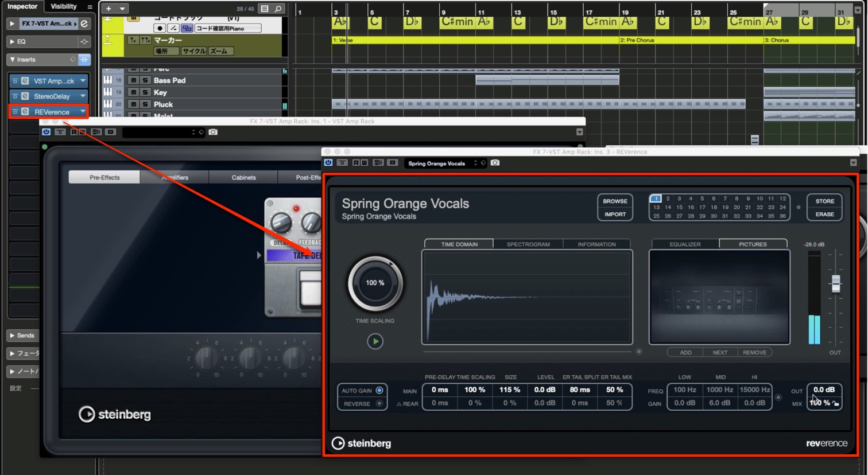Open the StereoDelay edit 'e' icon
The width and height of the screenshot is (868, 475).
pyautogui.click(x=25, y=96)
